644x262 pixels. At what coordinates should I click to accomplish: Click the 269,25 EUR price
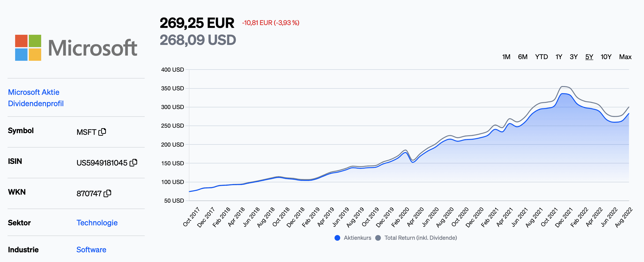(197, 23)
